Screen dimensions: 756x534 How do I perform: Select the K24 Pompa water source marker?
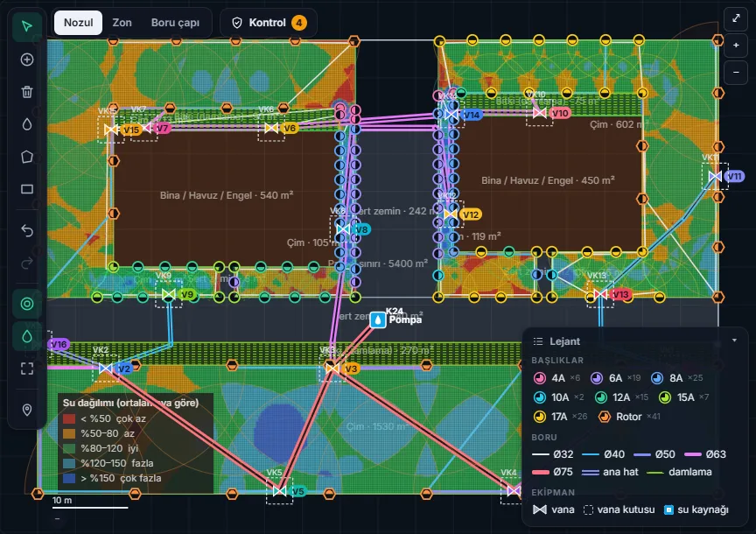[x=378, y=320]
